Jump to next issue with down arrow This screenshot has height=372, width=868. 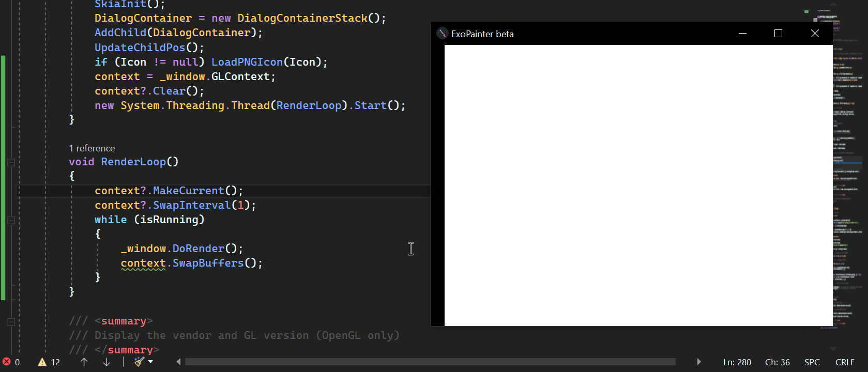pos(106,362)
